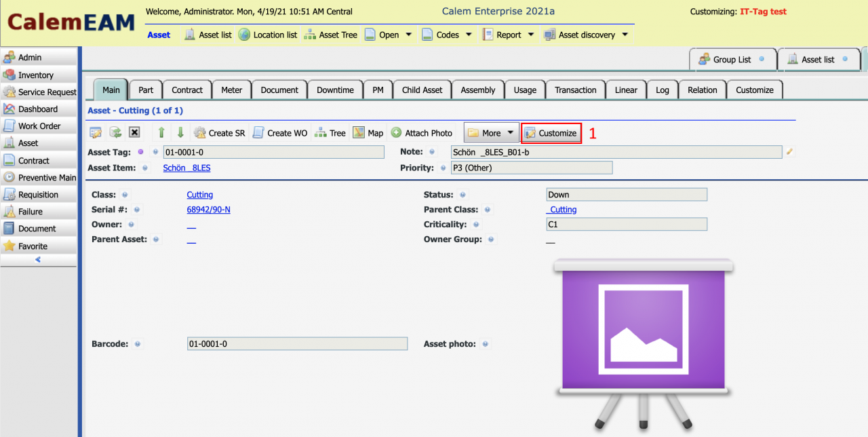
Task: Go to previous record with up arrow
Action: (x=161, y=133)
